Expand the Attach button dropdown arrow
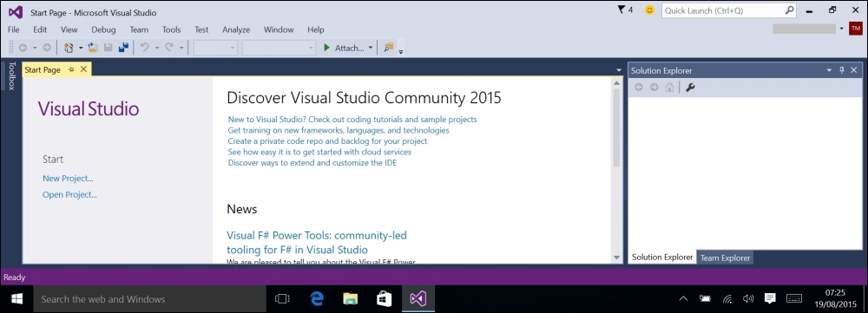 [x=371, y=48]
